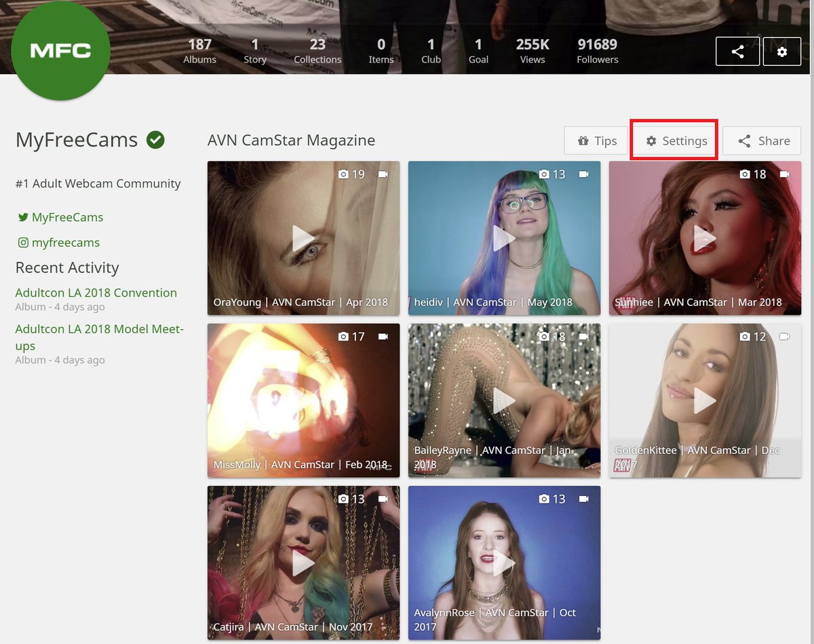Open the MissMolly Feb 2018 album thumbnail

tap(303, 400)
